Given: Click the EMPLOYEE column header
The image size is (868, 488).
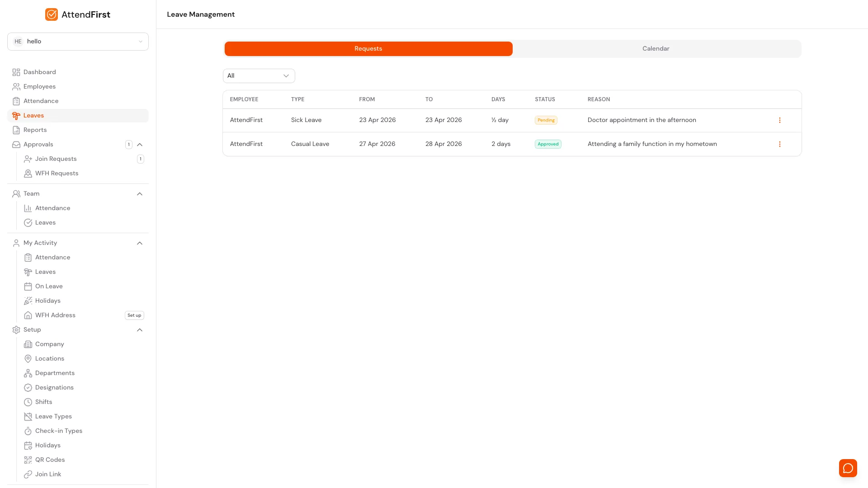Looking at the screenshot, I should (244, 99).
